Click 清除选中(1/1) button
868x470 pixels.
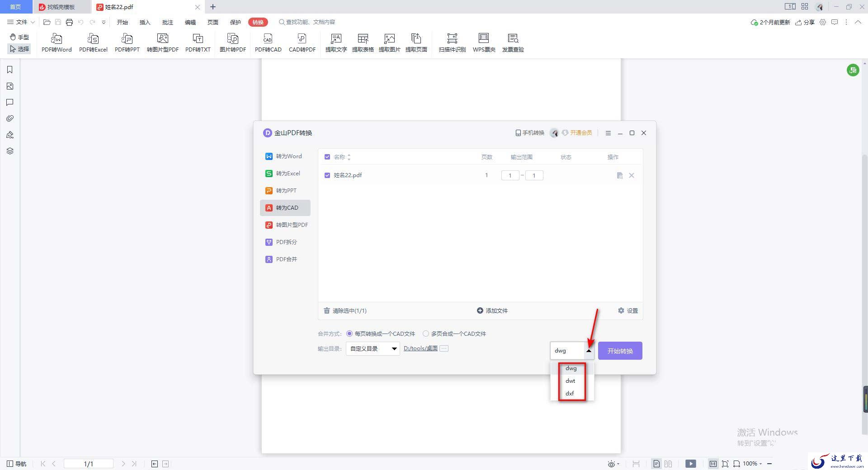(x=345, y=311)
